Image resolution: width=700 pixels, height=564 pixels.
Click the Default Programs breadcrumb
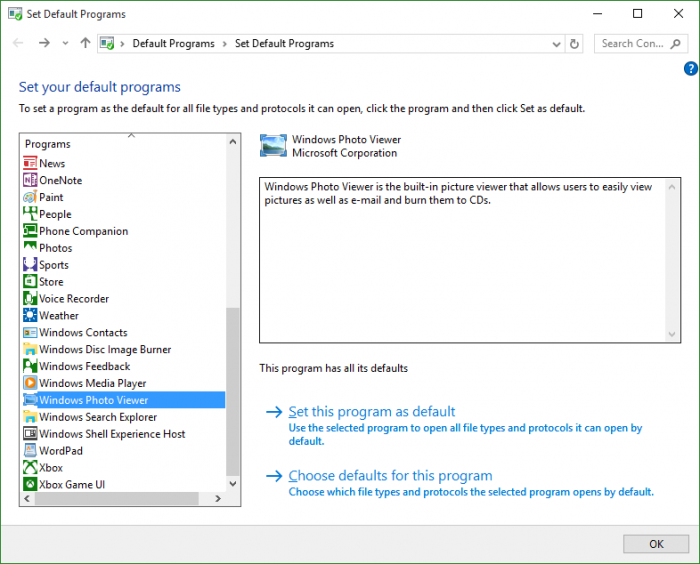tap(173, 43)
